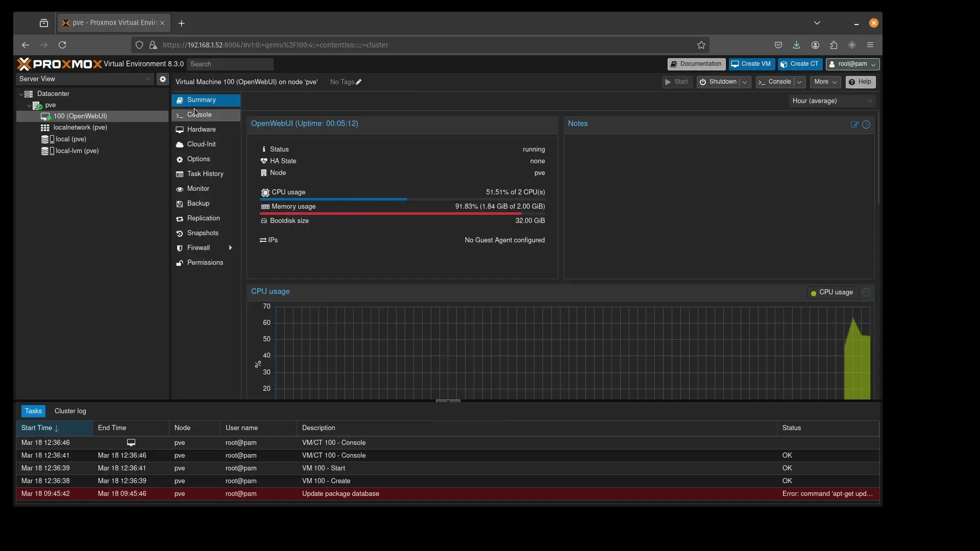The width and height of the screenshot is (980, 551).
Task: Click the bookmark star in the address bar
Action: point(701,45)
